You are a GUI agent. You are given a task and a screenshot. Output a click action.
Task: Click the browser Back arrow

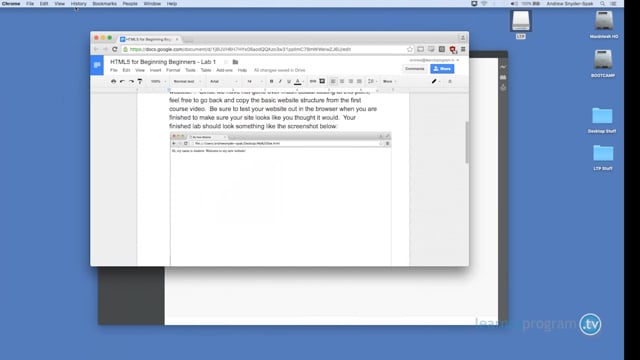pos(96,49)
